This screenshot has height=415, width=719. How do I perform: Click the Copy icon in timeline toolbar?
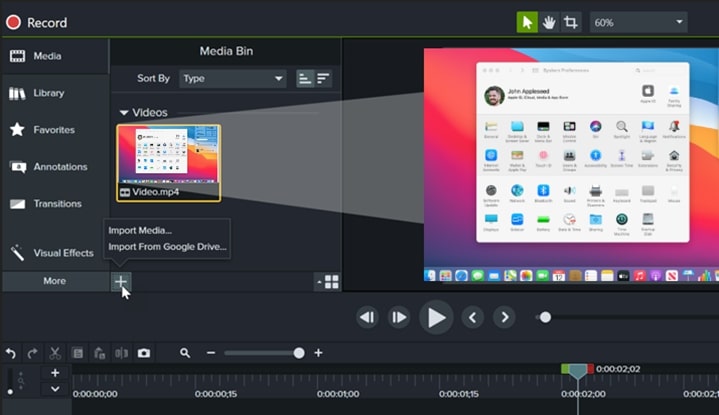click(78, 353)
